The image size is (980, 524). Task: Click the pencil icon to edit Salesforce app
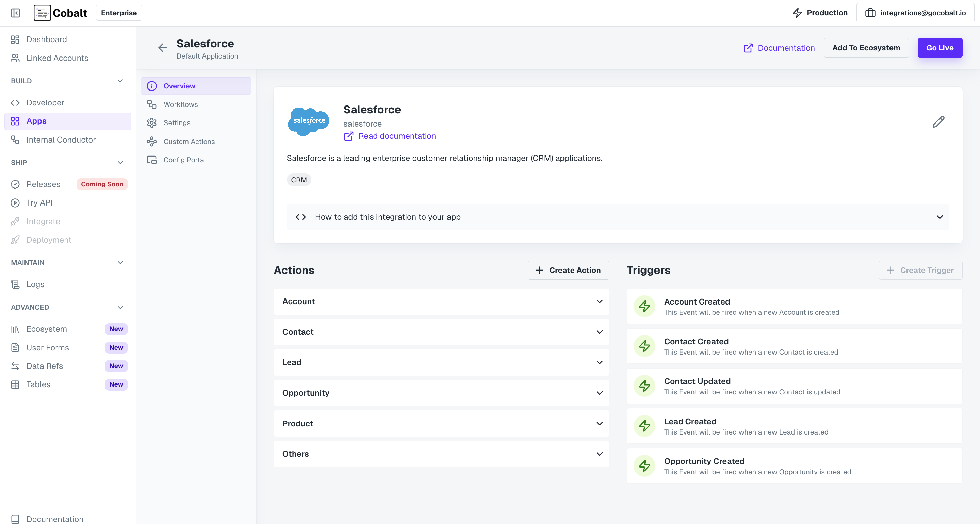pos(938,122)
